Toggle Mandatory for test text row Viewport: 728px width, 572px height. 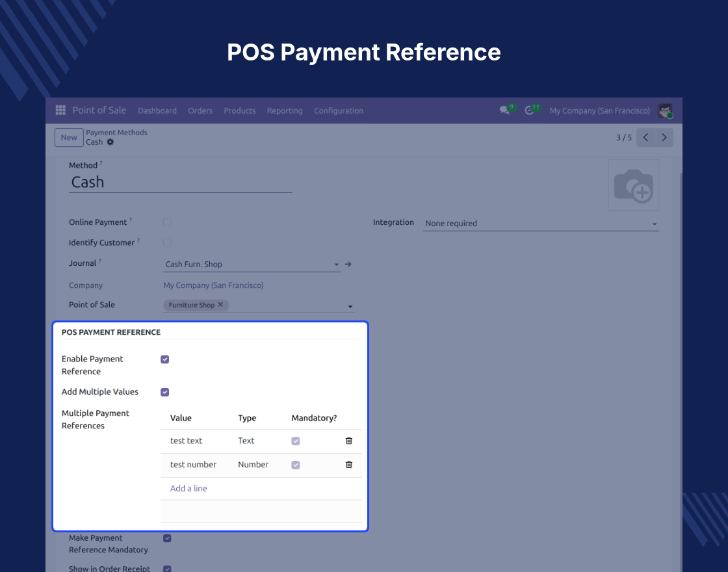pyautogui.click(x=296, y=441)
